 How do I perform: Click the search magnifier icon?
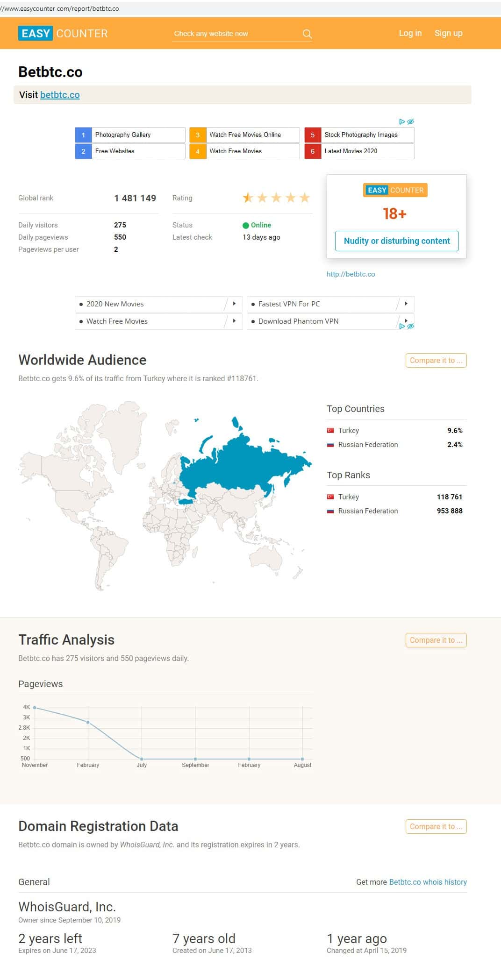307,34
